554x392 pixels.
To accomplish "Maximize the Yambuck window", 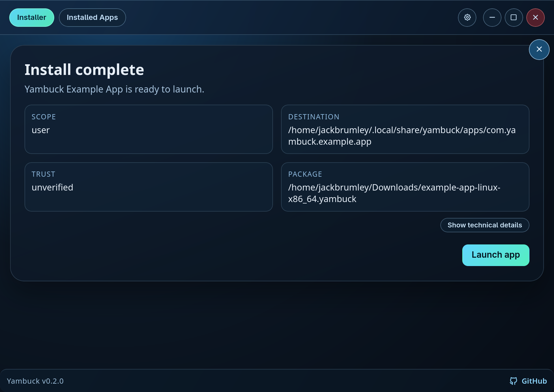I will (x=514, y=18).
